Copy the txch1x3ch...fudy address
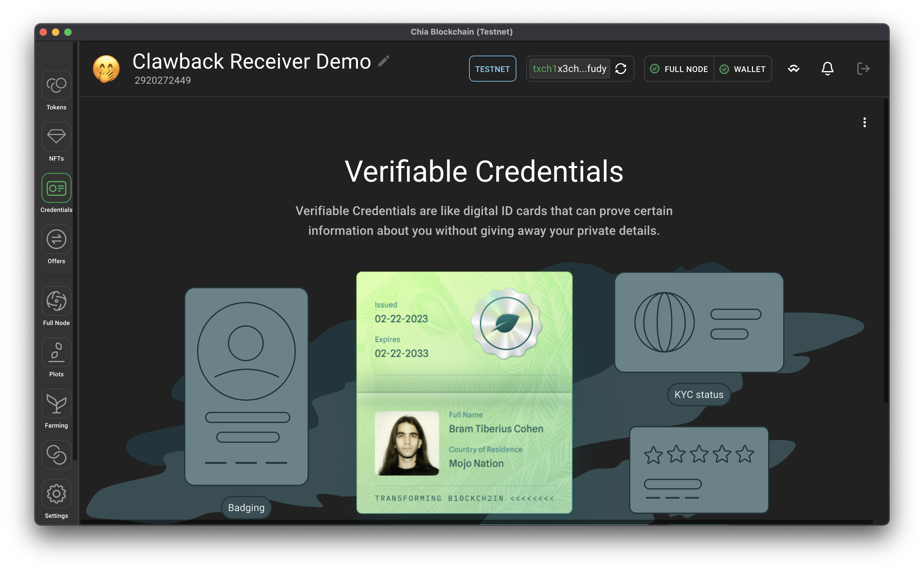 coord(569,69)
